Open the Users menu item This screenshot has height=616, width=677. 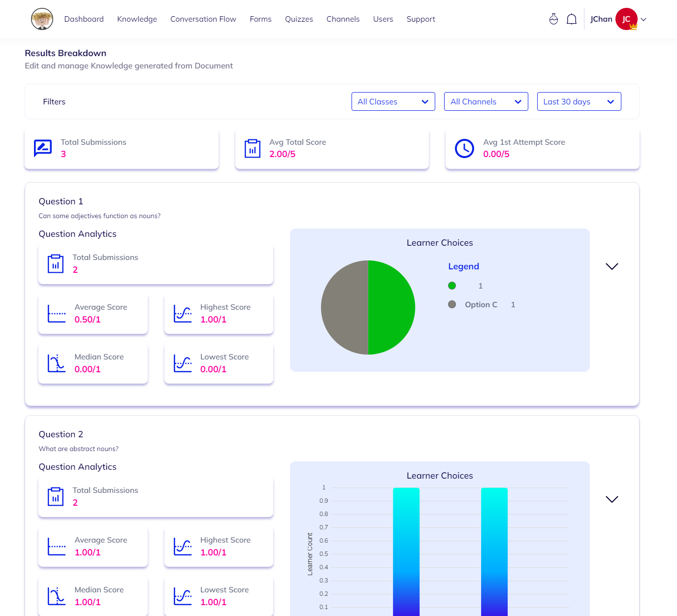click(x=383, y=19)
